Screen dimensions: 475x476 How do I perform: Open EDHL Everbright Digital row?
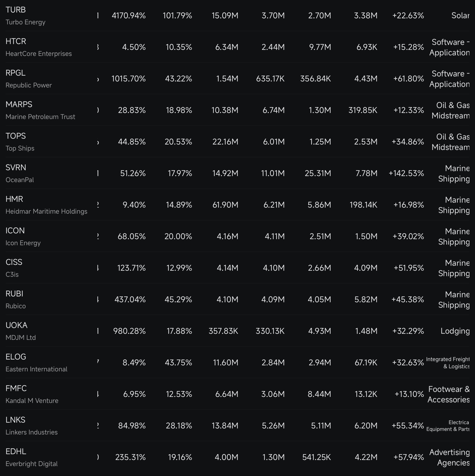[x=237, y=457]
